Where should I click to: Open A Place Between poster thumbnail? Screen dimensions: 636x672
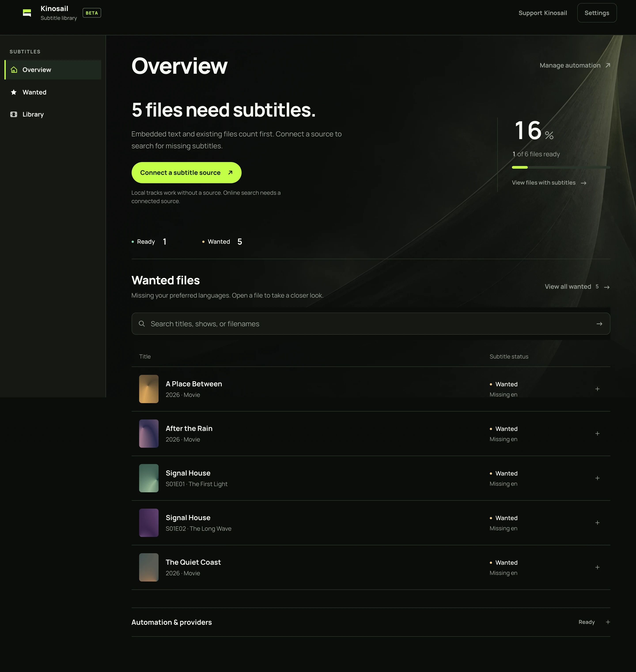(149, 389)
